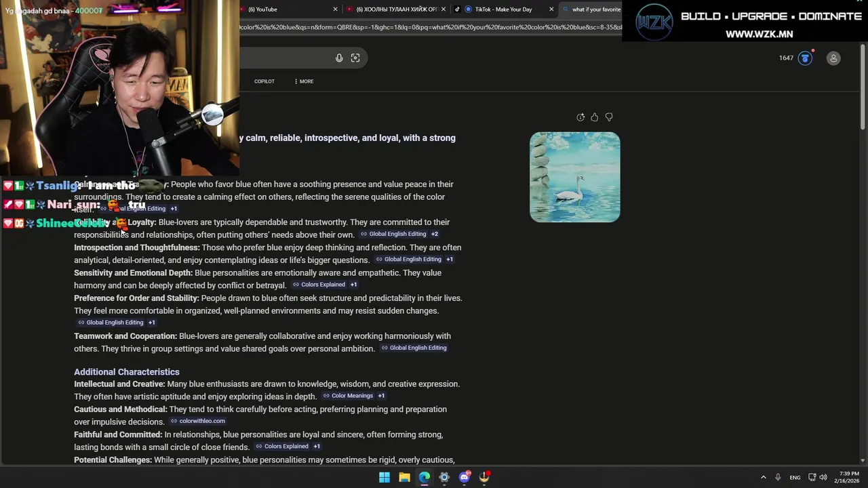Click 'Cautious and Methodical:' heading text
The height and width of the screenshot is (488, 868).
coord(121,409)
